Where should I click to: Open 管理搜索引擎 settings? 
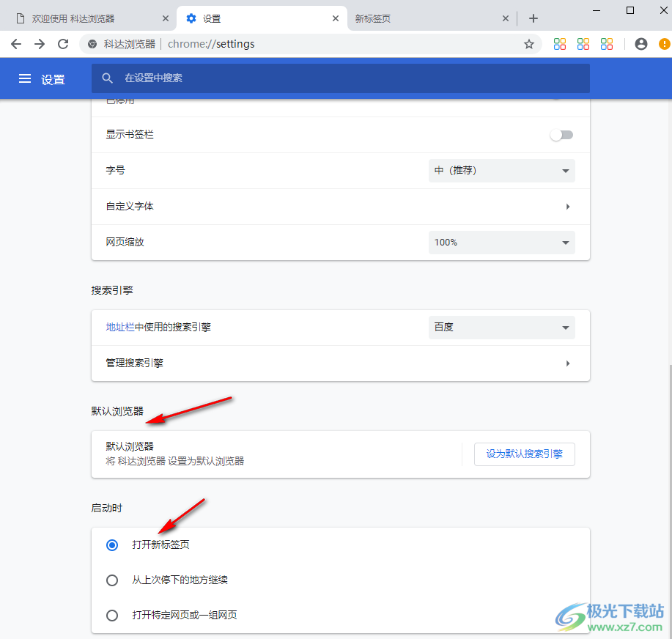click(x=339, y=363)
